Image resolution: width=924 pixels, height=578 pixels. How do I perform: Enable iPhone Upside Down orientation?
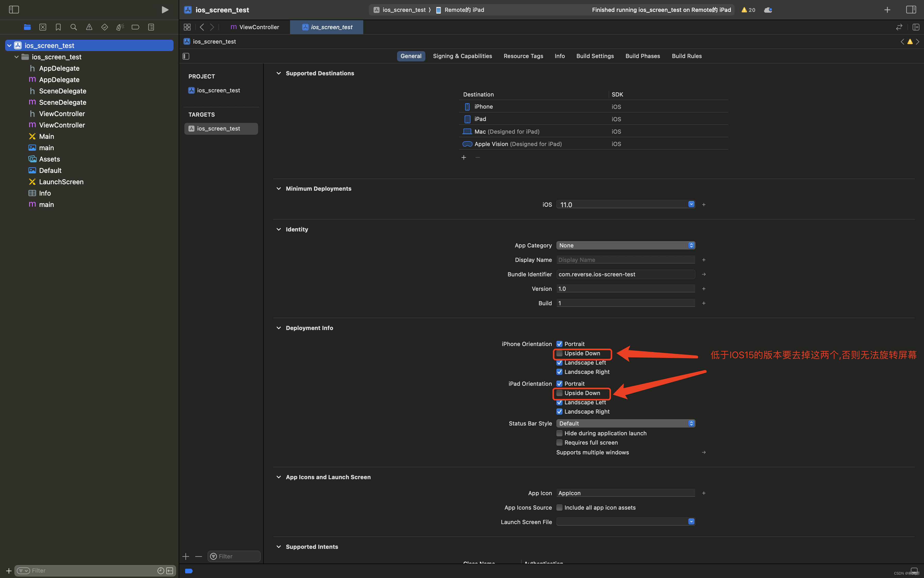(559, 353)
